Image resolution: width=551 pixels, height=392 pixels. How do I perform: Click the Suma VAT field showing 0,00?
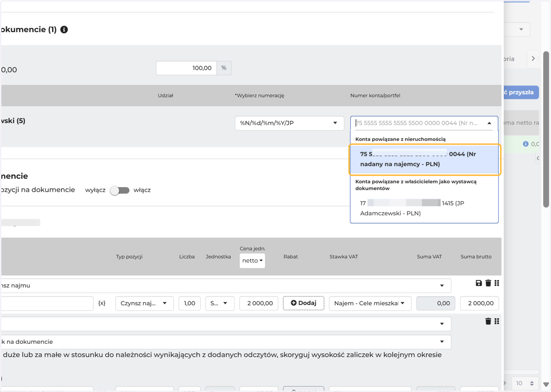[x=436, y=303]
